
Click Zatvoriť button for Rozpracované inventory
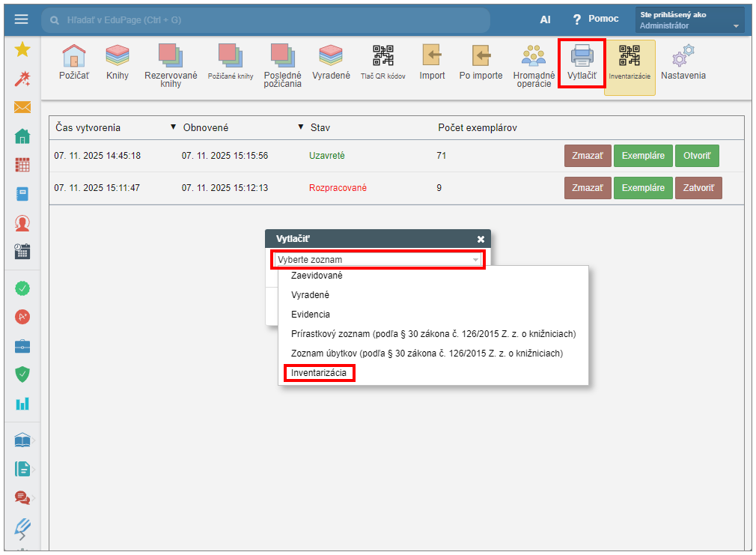click(698, 188)
